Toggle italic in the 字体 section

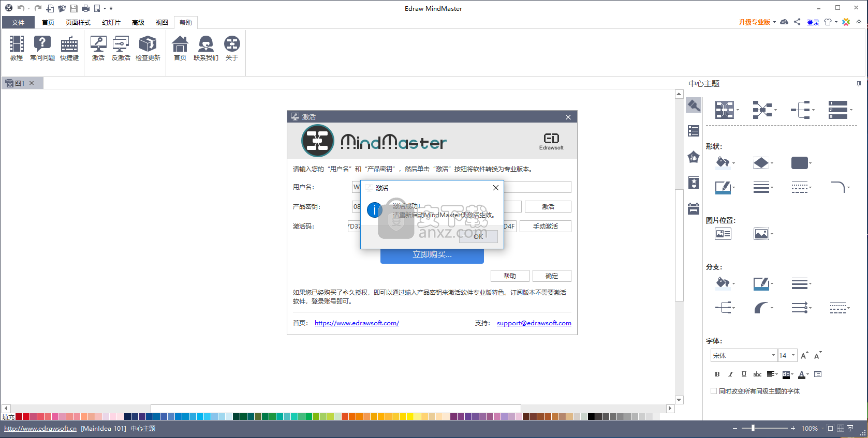point(730,374)
